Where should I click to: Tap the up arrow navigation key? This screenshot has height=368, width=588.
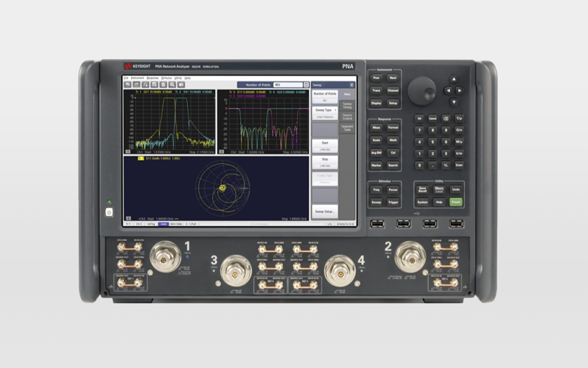454,79
